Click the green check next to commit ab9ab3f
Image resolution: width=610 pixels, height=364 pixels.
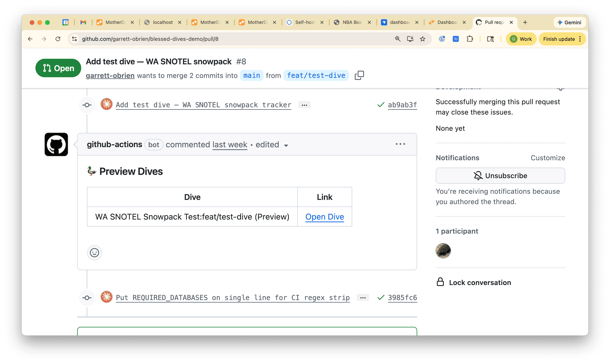click(381, 105)
